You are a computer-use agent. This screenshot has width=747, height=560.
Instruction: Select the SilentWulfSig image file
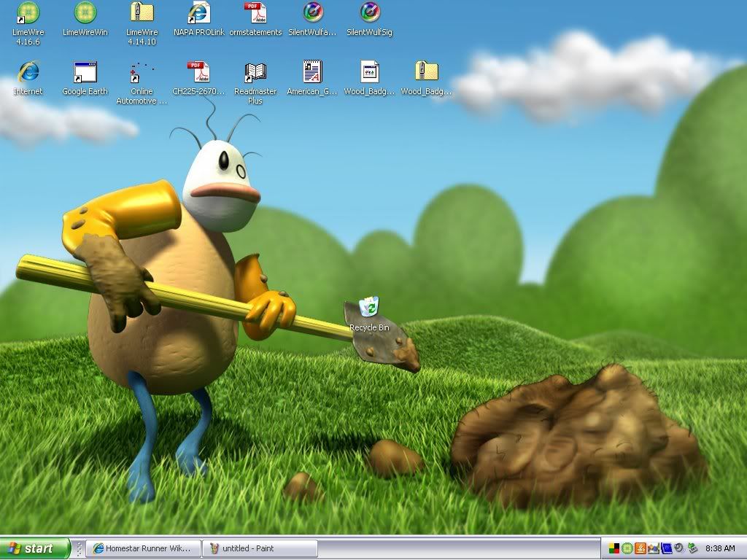coord(369,13)
